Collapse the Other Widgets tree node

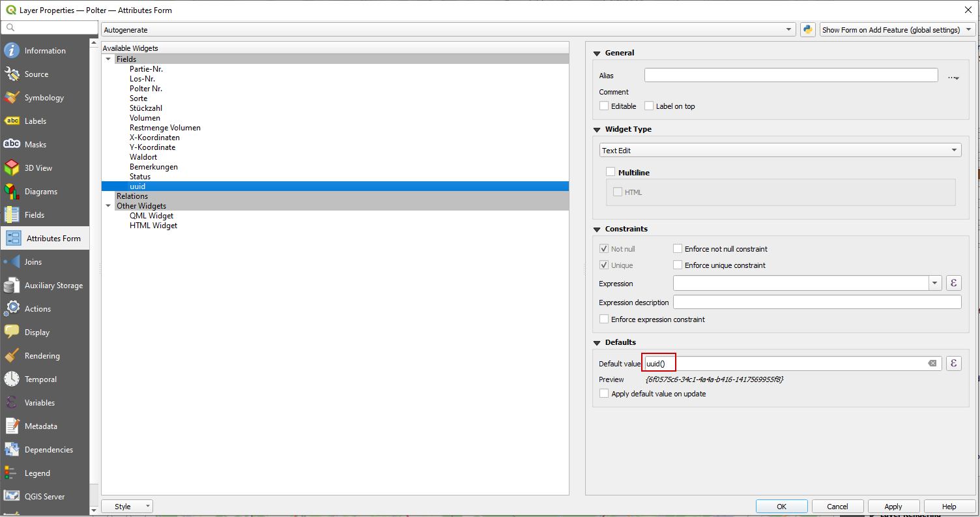(108, 206)
